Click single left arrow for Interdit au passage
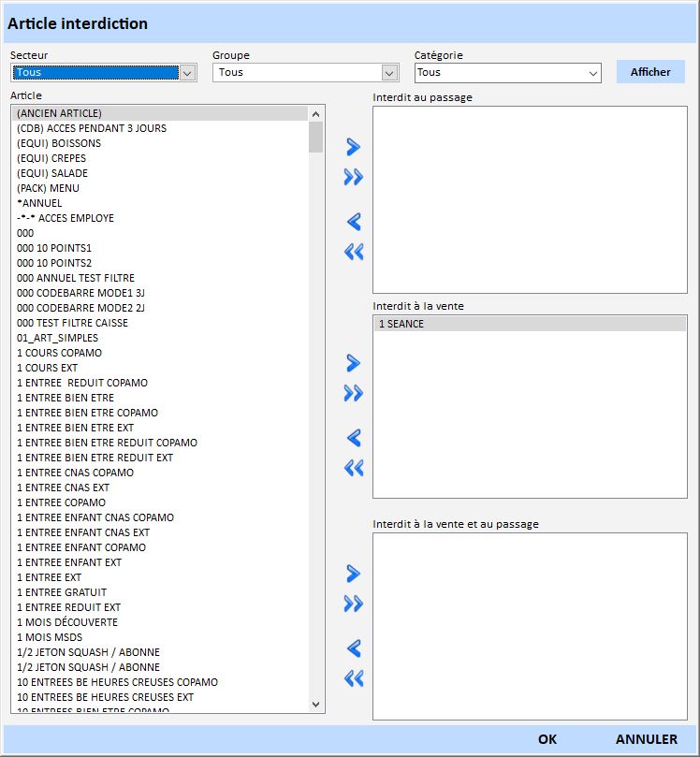This screenshot has height=757, width=700. [x=353, y=222]
